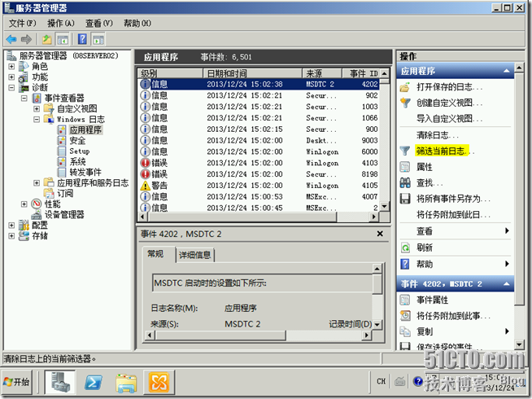
Task: Click the 创建自定义视图 filter icon
Action: click(x=405, y=103)
